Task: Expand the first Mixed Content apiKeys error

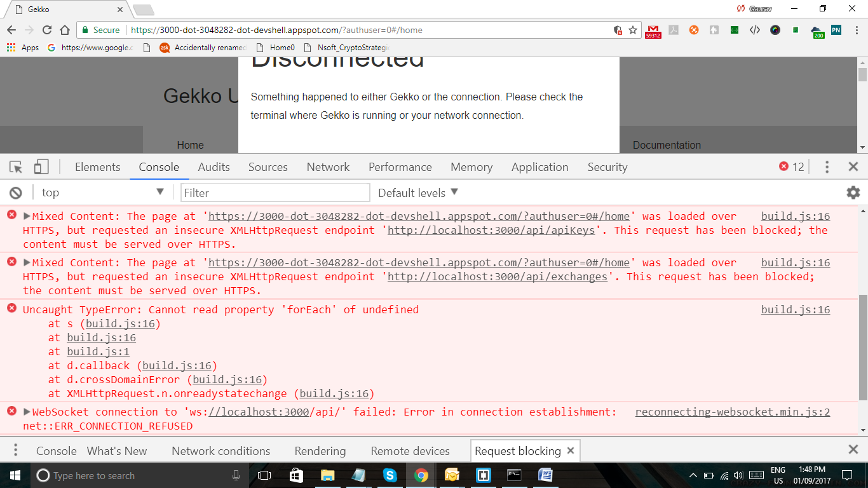Action: point(27,216)
